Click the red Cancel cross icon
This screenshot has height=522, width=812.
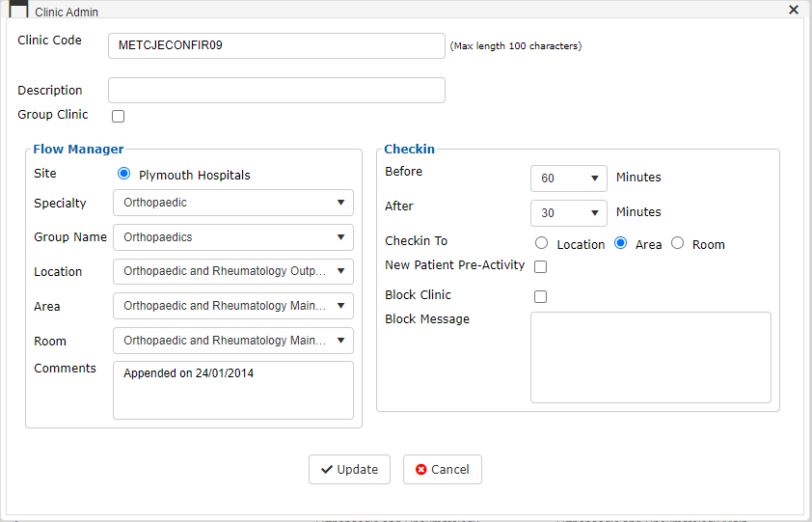pyautogui.click(x=421, y=470)
